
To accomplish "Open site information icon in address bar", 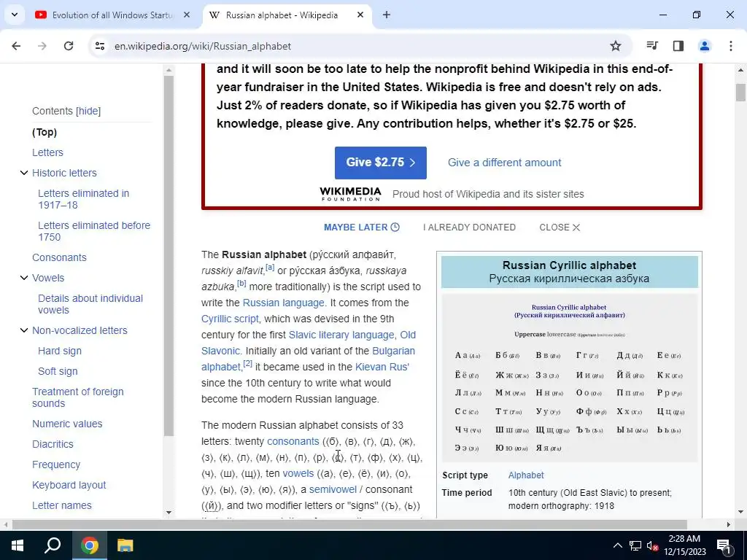I will point(99,46).
